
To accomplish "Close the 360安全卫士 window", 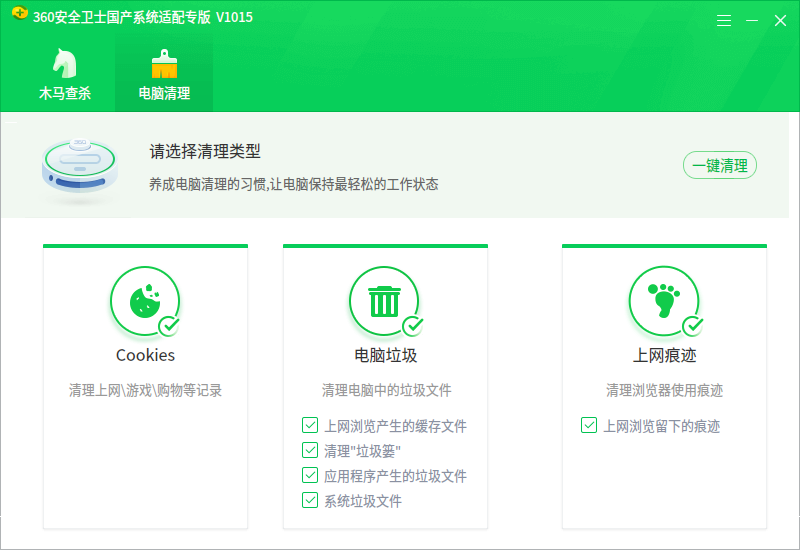I will 780,20.
